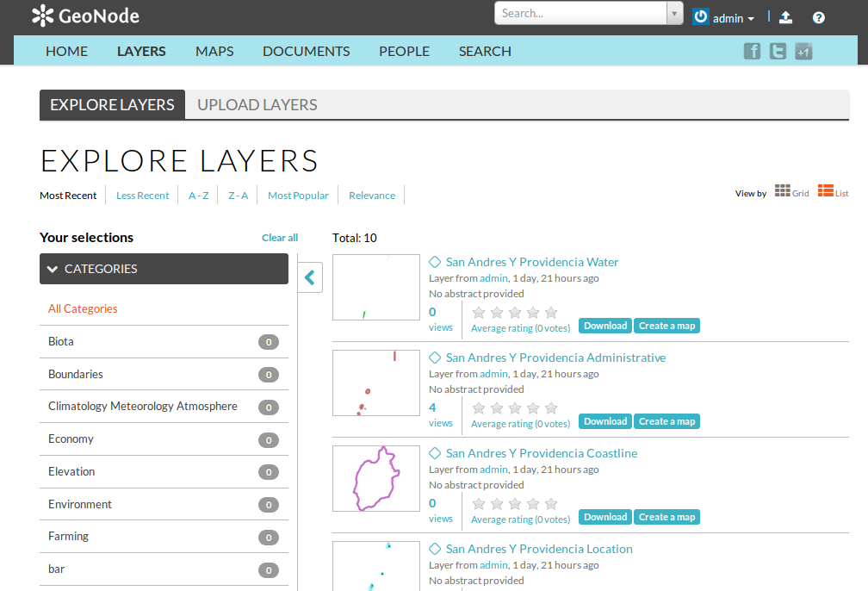
Task: Click diamond icon beside Providencia Administrative
Action: [x=435, y=358]
